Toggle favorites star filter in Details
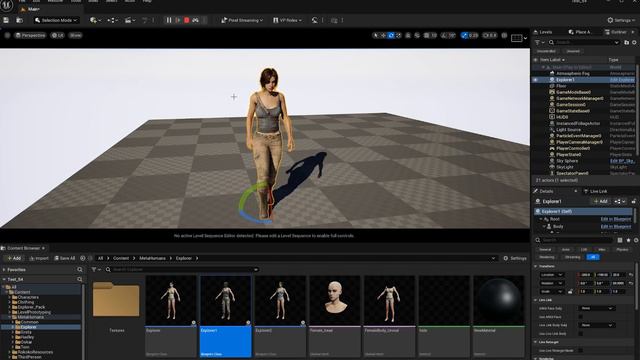Screen dimensions: 640x360 pos(628,240)
